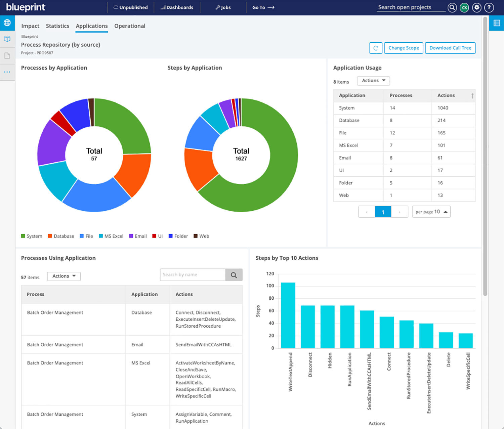Click the refresh icon button
Image resolution: width=504 pixels, height=429 pixels.
(376, 48)
